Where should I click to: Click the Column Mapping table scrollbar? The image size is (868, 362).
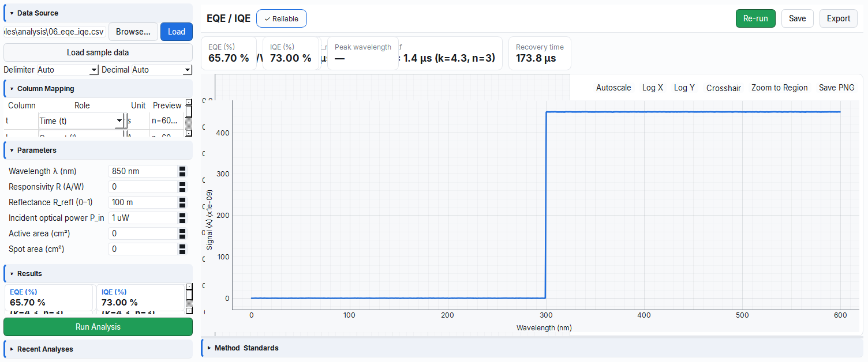pos(188,118)
